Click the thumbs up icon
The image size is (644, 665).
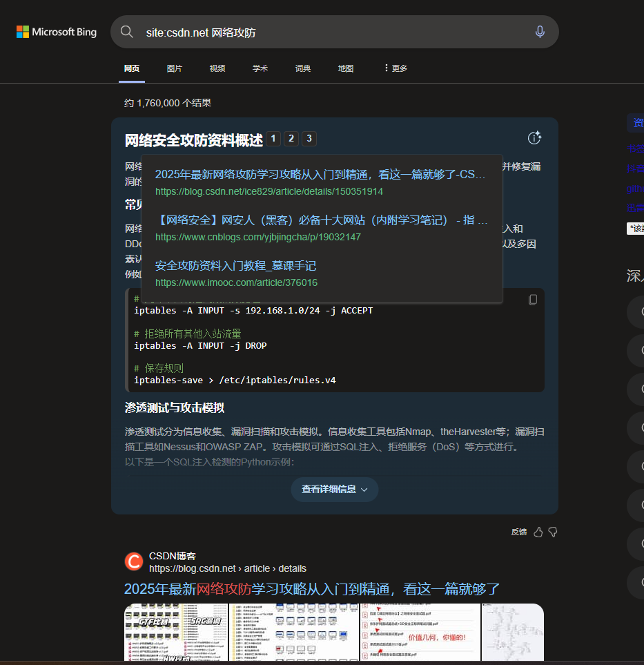[538, 532]
